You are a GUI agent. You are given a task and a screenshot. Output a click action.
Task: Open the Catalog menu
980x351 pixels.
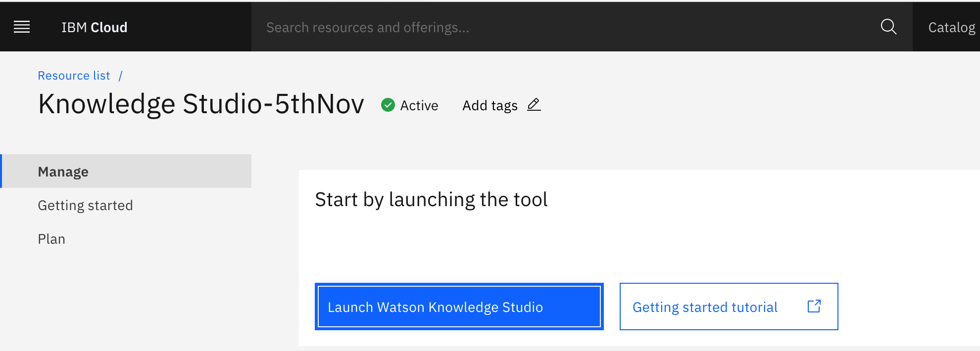(951, 27)
